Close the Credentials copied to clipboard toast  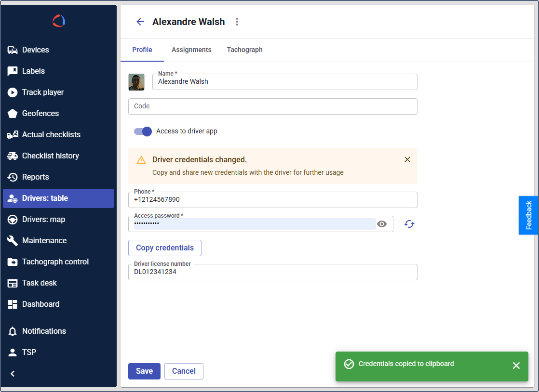point(516,366)
